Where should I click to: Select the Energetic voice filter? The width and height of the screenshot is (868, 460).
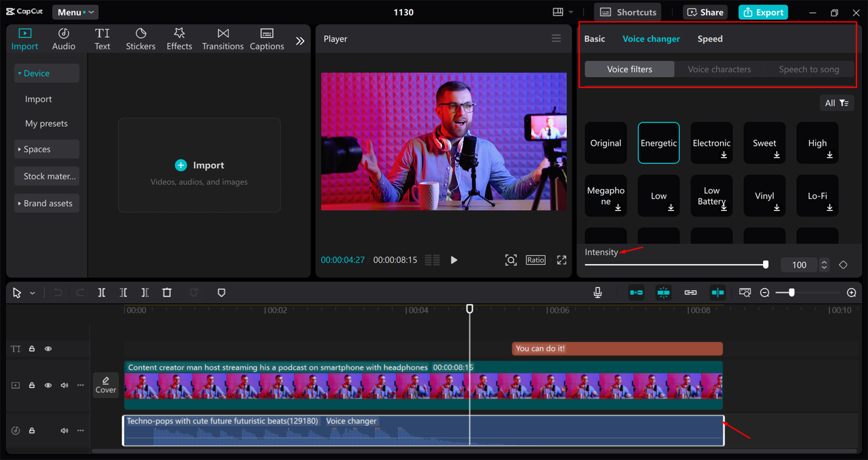click(x=658, y=143)
